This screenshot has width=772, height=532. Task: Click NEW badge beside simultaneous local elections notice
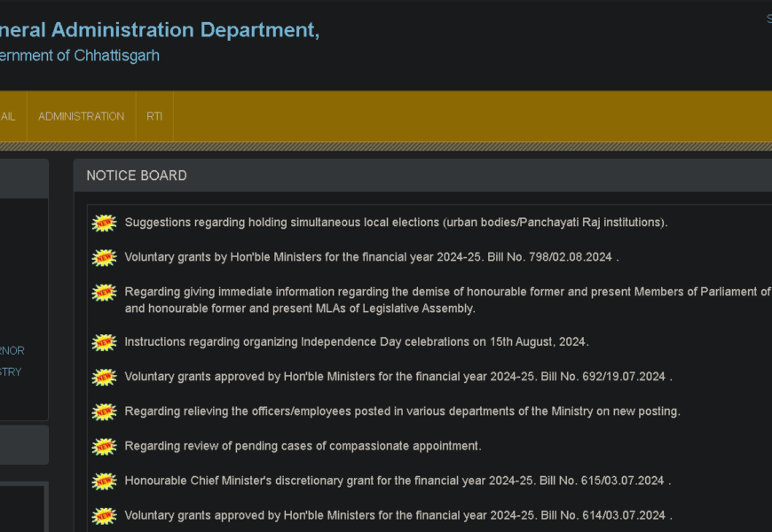[105, 223]
